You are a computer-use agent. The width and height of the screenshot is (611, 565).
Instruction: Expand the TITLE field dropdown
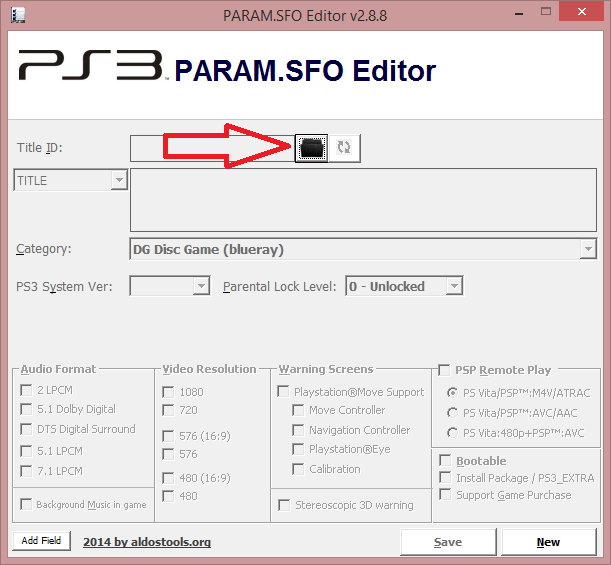(x=119, y=180)
